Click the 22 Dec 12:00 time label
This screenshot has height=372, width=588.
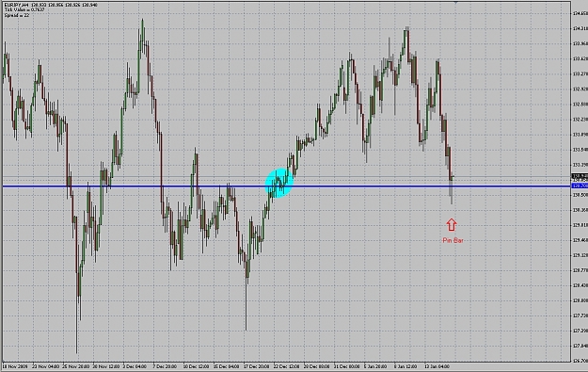pos(287,366)
